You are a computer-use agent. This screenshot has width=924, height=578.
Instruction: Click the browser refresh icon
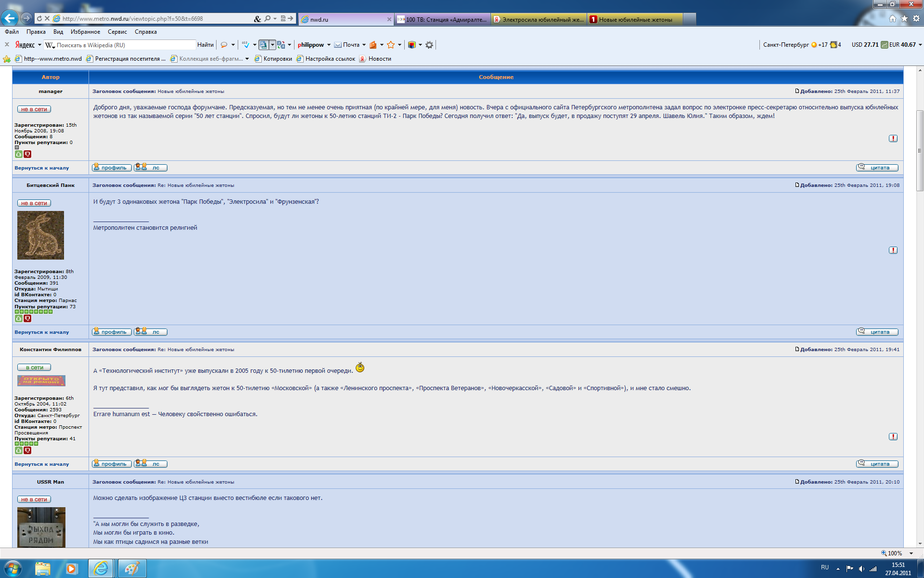(x=39, y=19)
